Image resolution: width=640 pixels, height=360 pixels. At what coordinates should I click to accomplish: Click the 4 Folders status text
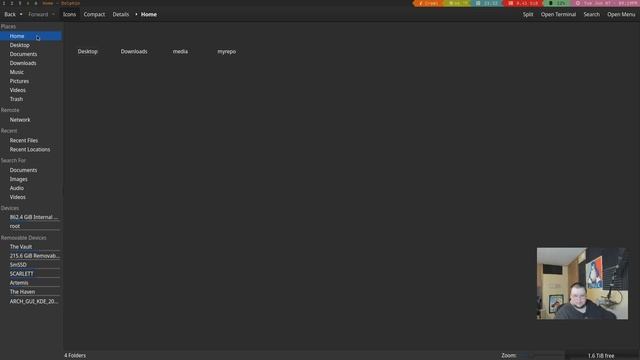pyautogui.click(x=75, y=356)
